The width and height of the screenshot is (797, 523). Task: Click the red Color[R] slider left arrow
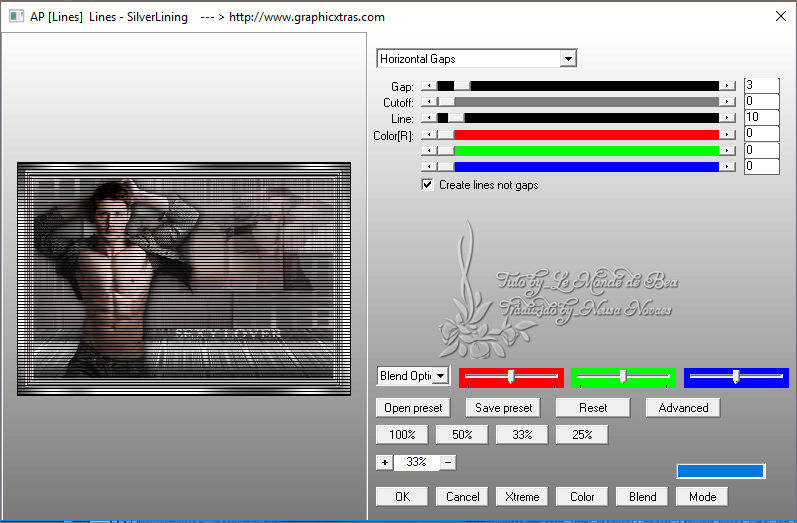(x=430, y=135)
